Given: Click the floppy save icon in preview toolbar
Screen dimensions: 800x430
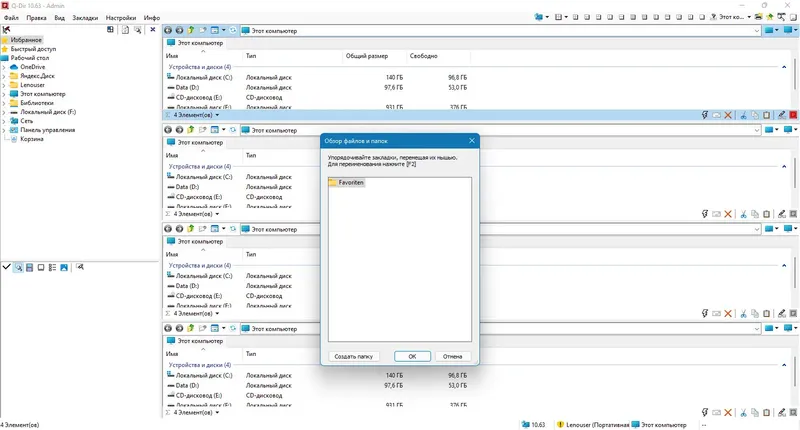Looking at the screenshot, I should coord(30,267).
